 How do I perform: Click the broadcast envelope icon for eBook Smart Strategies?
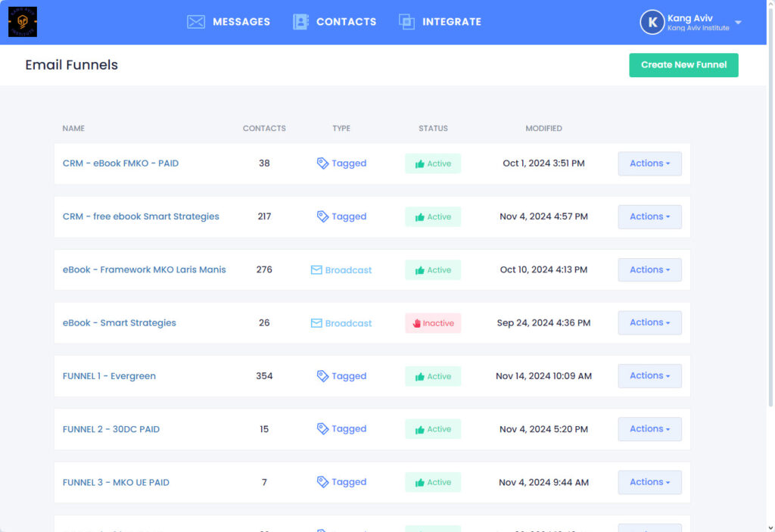coord(316,323)
